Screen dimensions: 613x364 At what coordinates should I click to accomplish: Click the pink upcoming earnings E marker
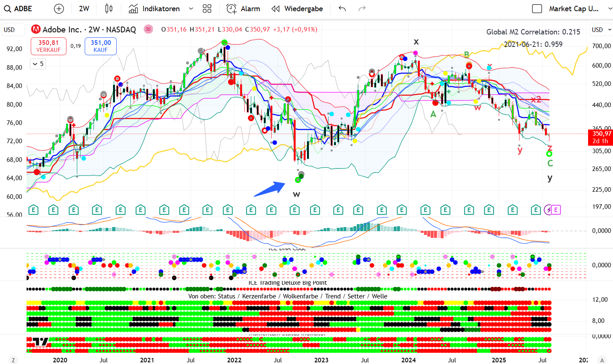(556, 210)
